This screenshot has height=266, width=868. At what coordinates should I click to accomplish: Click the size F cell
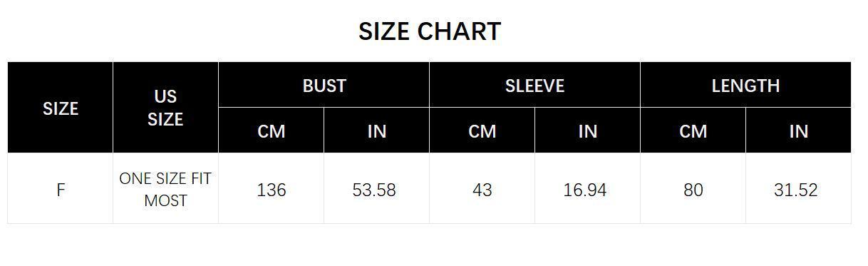point(61,189)
